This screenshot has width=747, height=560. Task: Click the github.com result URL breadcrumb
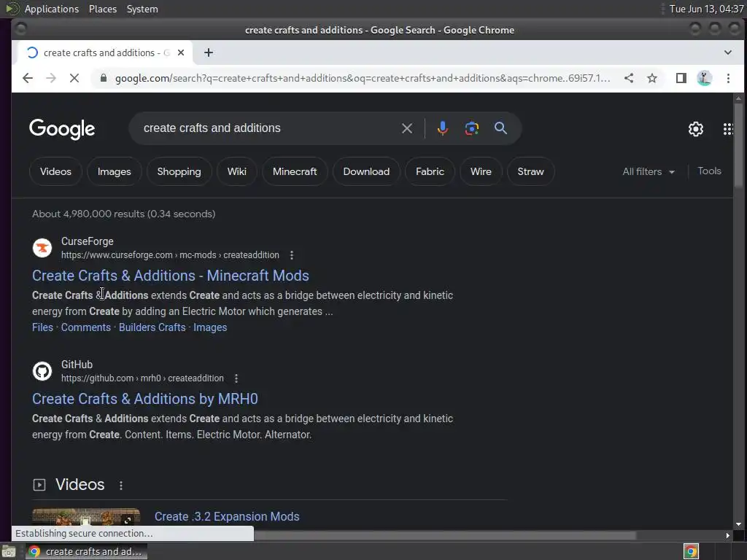[x=142, y=378]
